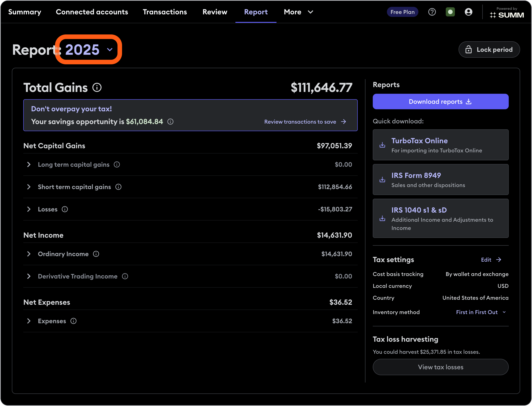This screenshot has height=406, width=532.
Task: Click the Download reports button
Action: pyautogui.click(x=440, y=101)
